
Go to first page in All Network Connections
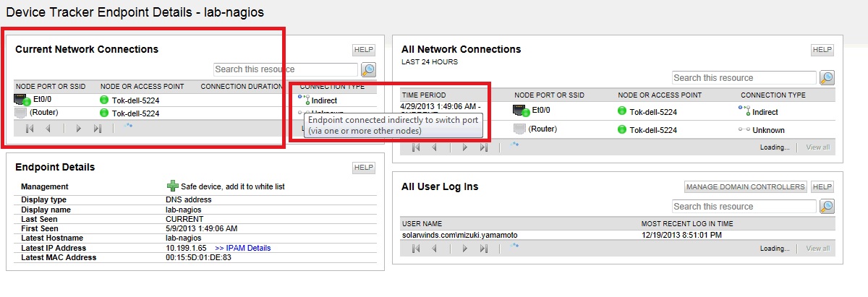coord(416,147)
